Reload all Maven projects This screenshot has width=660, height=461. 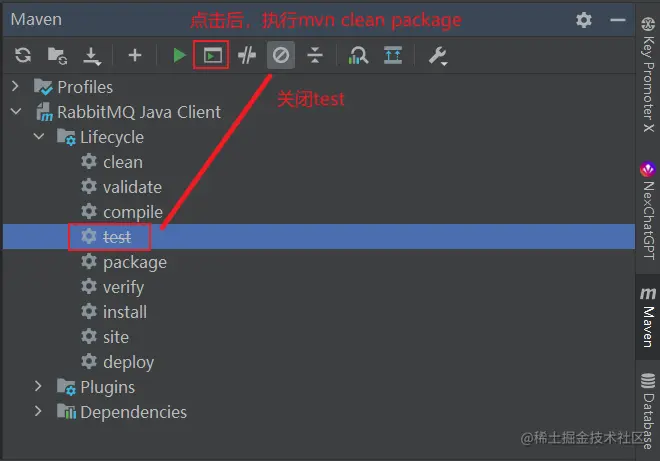coord(23,55)
